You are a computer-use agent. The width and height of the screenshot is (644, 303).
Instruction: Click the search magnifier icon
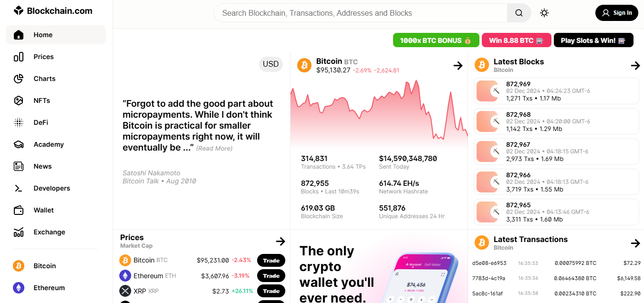click(x=519, y=13)
